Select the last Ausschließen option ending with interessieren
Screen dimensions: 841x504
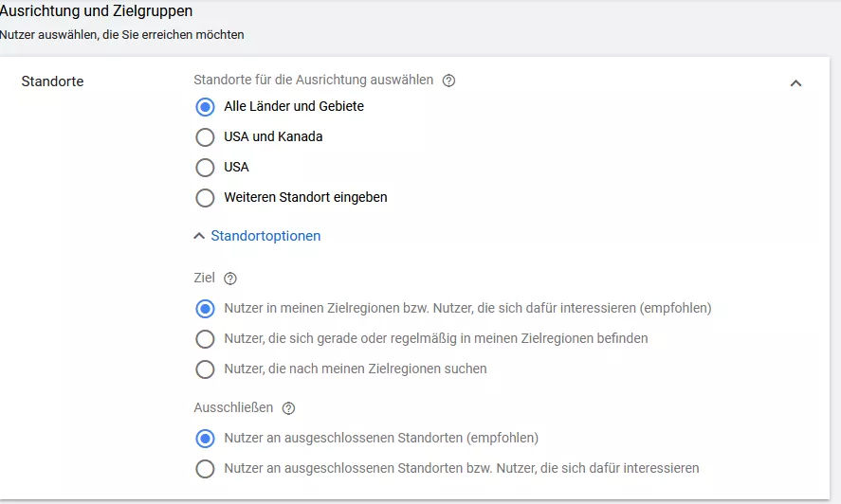click(205, 469)
